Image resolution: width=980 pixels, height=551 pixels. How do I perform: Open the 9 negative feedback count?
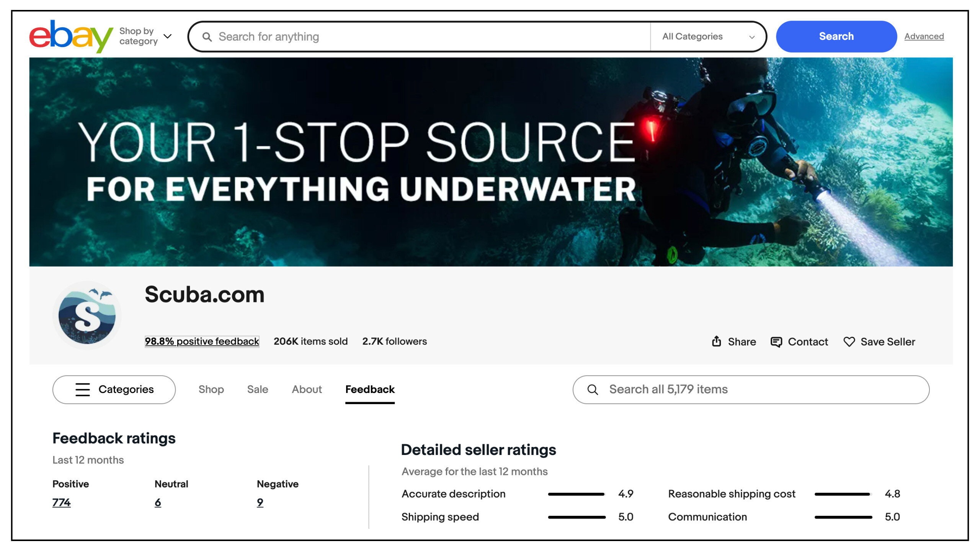click(260, 503)
